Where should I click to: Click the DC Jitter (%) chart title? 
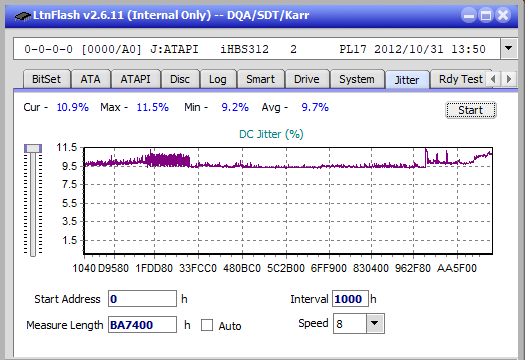coord(271,134)
